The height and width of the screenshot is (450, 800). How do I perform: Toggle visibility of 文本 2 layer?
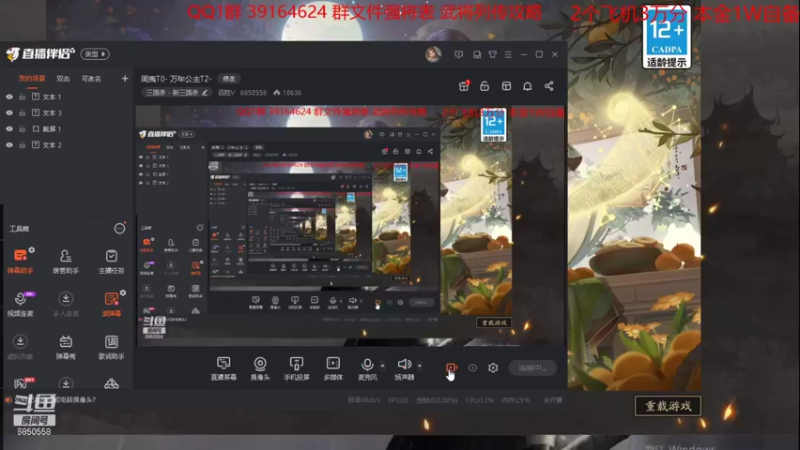tap(9, 145)
